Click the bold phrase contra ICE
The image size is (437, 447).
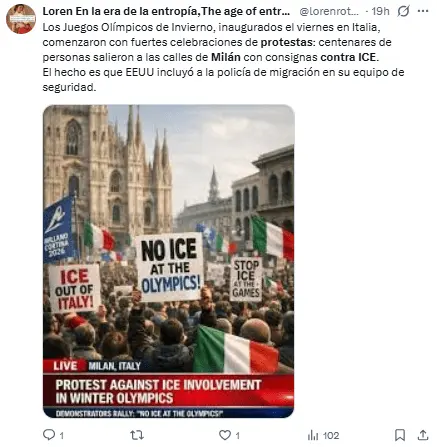(x=348, y=57)
